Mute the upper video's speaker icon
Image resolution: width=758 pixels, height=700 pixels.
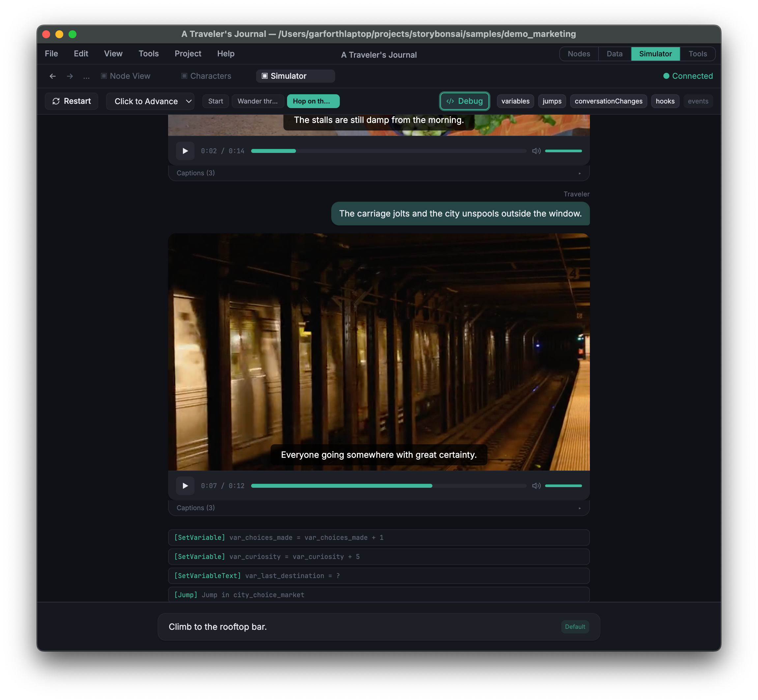536,151
